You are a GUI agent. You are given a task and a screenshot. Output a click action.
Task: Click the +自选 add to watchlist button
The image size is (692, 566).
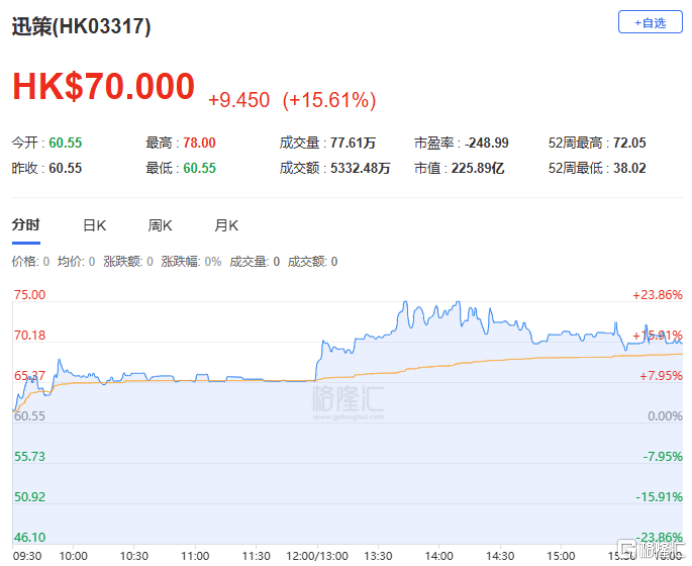[x=650, y=22]
